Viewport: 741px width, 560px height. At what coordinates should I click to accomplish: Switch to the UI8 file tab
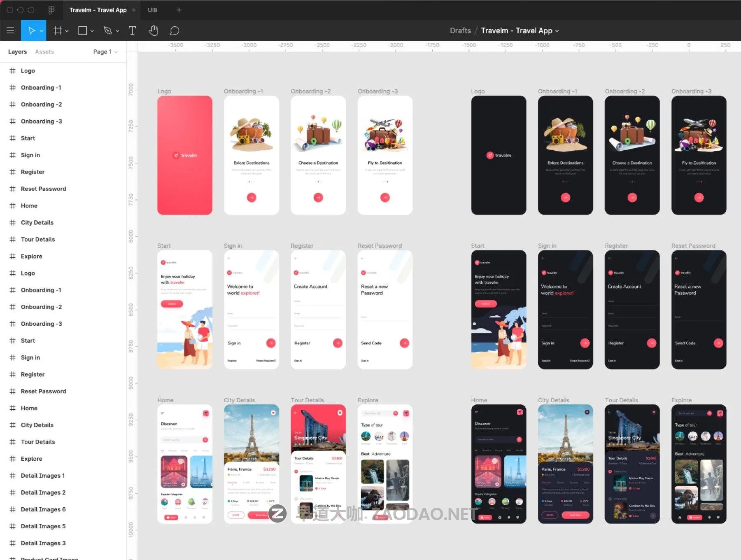tap(152, 10)
